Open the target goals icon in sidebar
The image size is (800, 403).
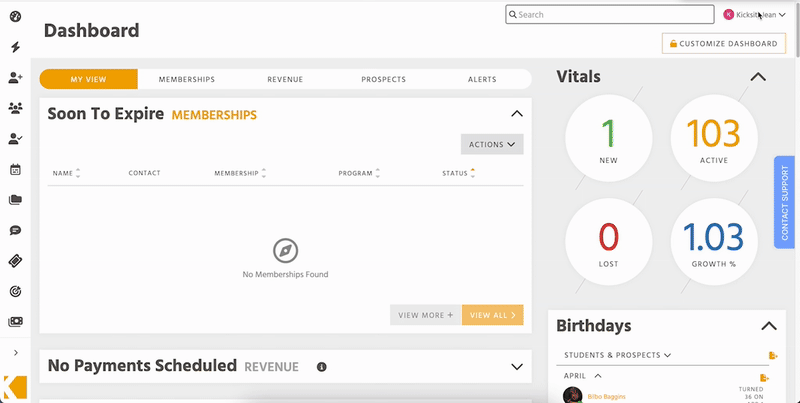coord(15,291)
